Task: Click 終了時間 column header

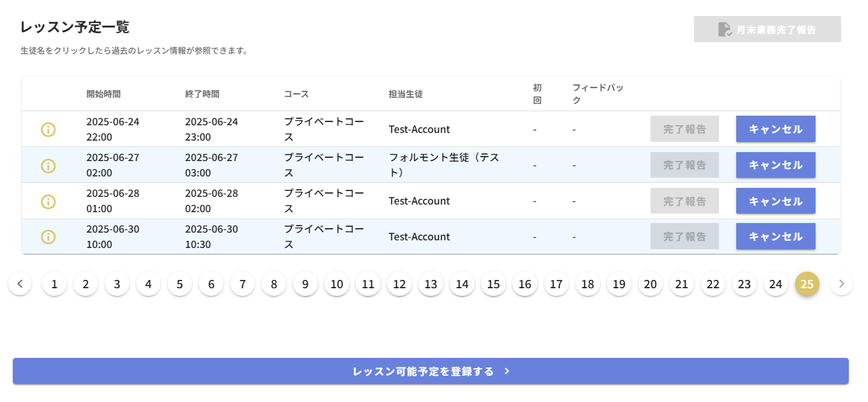Action: (202, 94)
